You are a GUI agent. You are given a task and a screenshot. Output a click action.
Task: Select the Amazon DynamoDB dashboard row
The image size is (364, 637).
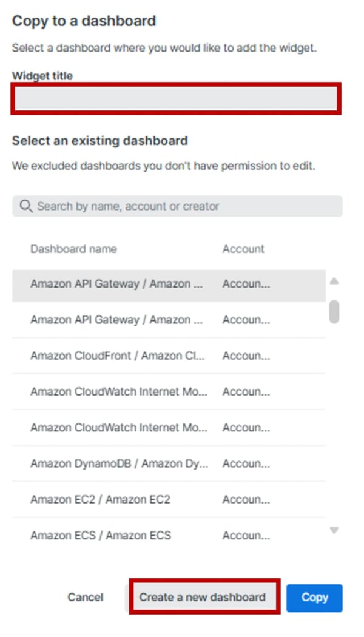pyautogui.click(x=119, y=463)
